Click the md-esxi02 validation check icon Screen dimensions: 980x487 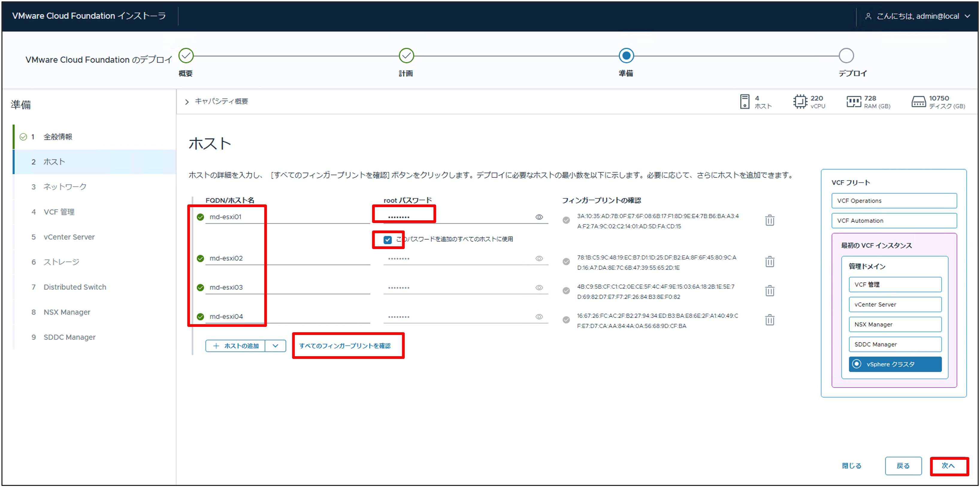pyautogui.click(x=200, y=259)
